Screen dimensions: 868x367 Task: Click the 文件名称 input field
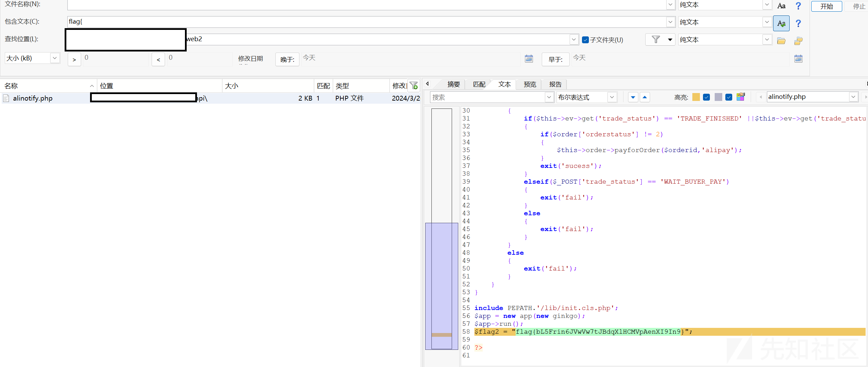point(367,5)
